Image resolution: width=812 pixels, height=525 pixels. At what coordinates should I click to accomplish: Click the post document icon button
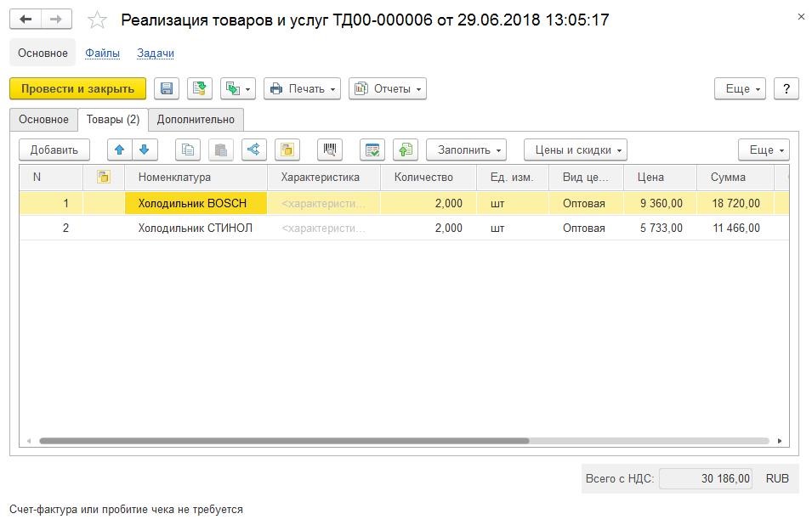point(199,88)
